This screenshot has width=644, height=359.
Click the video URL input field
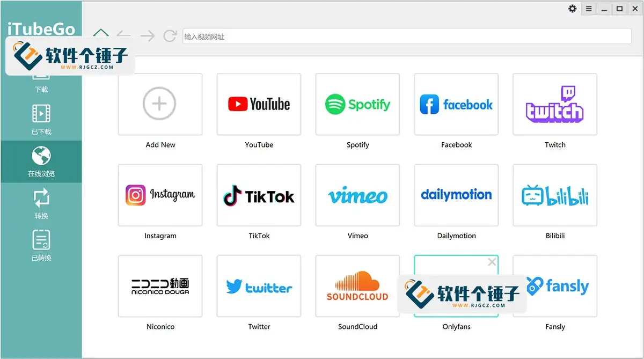pos(376,36)
